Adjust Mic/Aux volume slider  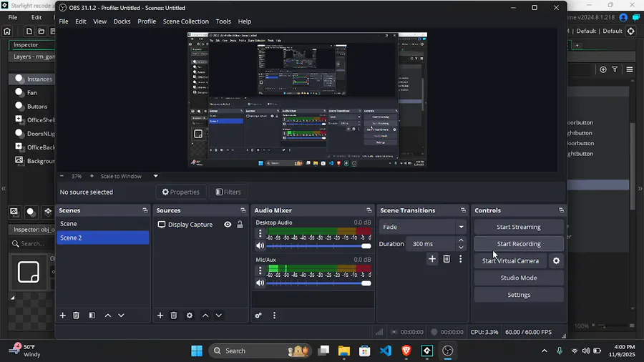tap(318, 283)
